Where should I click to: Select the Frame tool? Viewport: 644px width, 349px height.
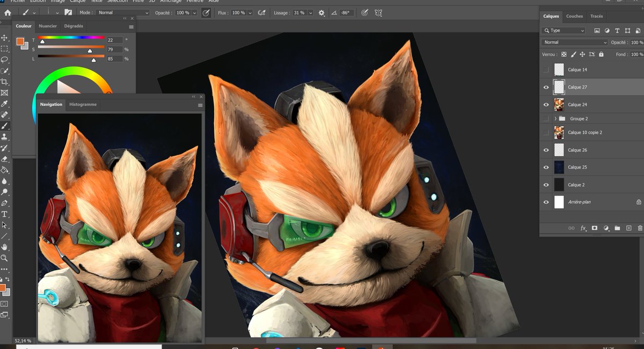(x=4, y=92)
